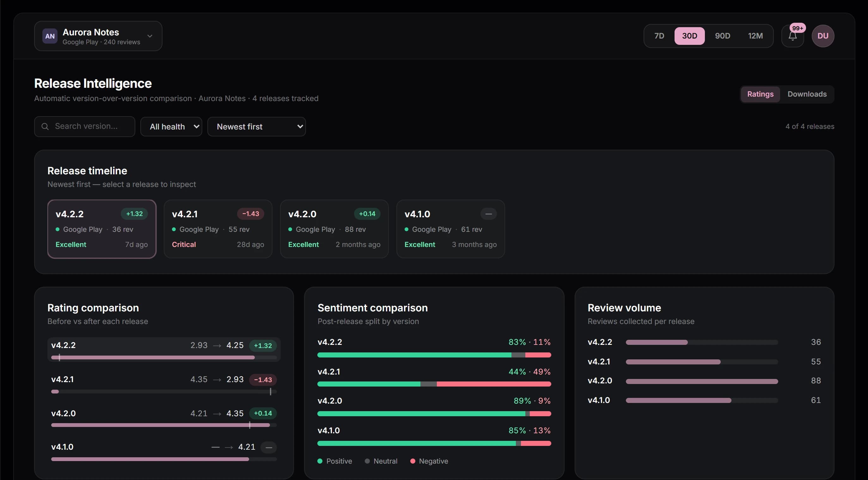
Task: Click the v4.2.2 sentiment bar
Action: 434,355
